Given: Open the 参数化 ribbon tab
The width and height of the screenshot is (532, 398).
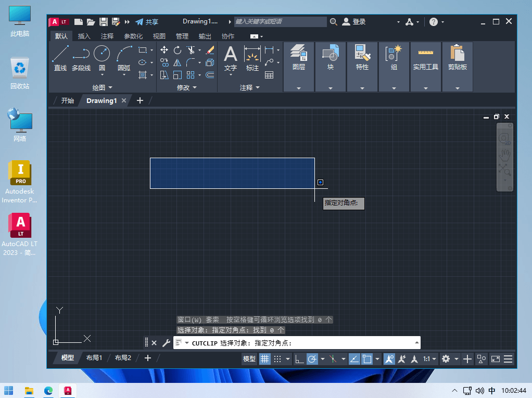Looking at the screenshot, I should pyautogui.click(x=133, y=36).
